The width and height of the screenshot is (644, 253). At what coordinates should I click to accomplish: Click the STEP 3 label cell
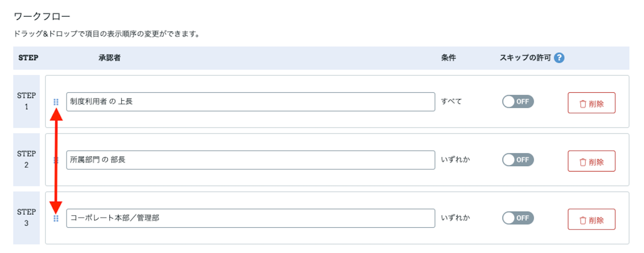[26, 218]
